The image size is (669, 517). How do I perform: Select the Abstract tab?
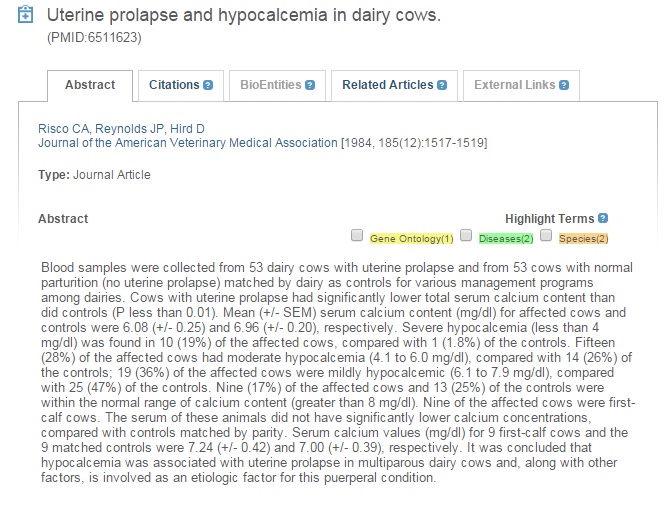[90, 85]
